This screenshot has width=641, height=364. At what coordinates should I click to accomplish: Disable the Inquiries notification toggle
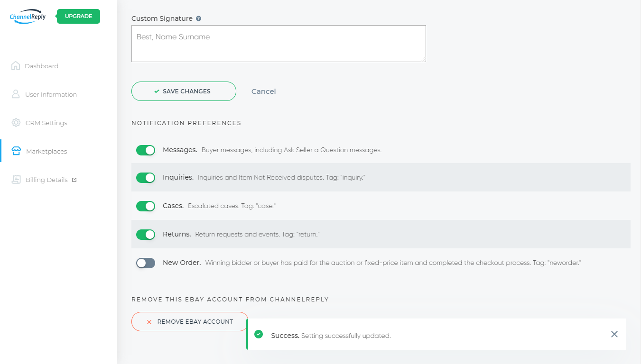coord(146,178)
